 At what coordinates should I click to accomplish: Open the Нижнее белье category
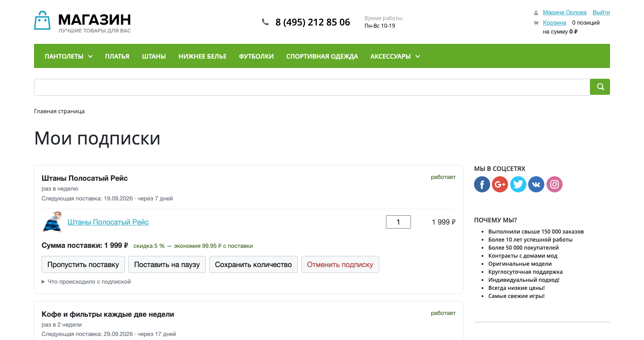pyautogui.click(x=203, y=56)
